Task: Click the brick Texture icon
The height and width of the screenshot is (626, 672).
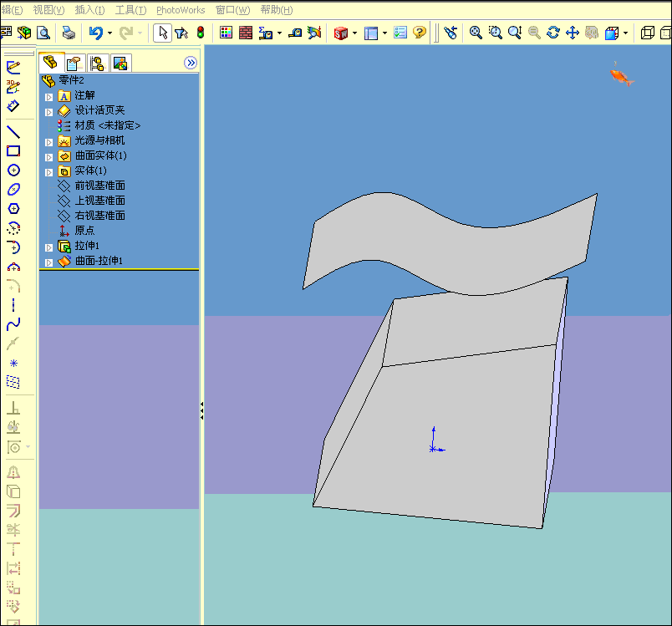Action: click(x=246, y=33)
